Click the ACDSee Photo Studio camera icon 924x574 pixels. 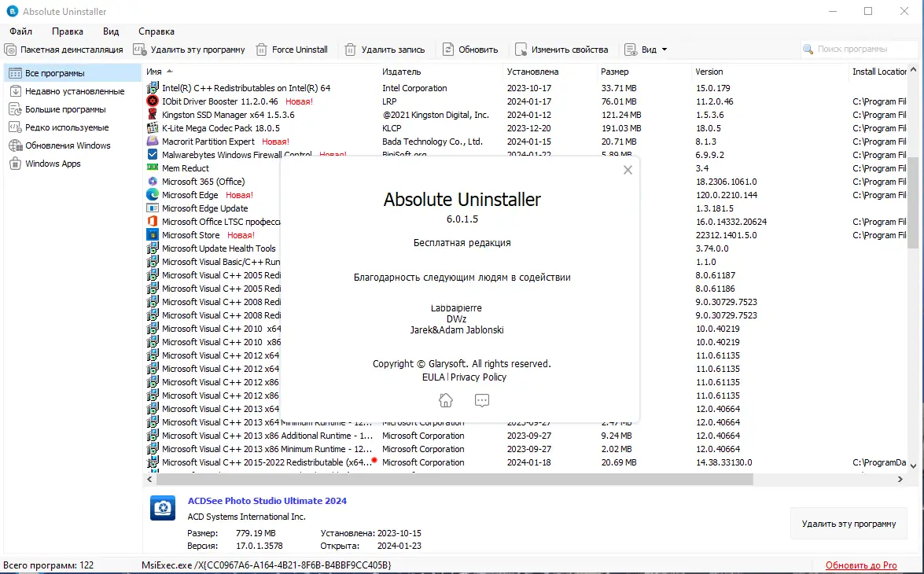pos(163,508)
